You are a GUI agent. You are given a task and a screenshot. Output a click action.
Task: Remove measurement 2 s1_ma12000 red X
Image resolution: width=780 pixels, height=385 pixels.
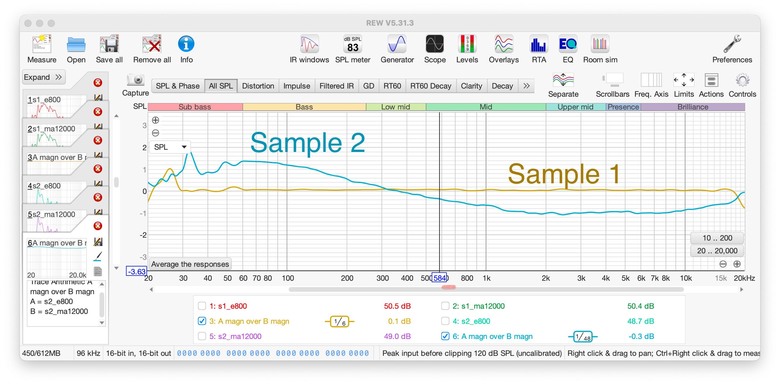pos(98,111)
